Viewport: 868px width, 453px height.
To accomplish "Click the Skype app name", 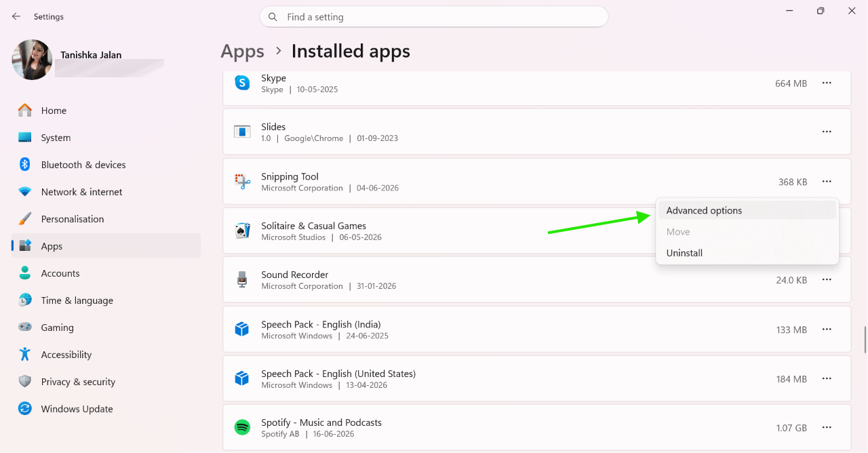I will point(273,78).
